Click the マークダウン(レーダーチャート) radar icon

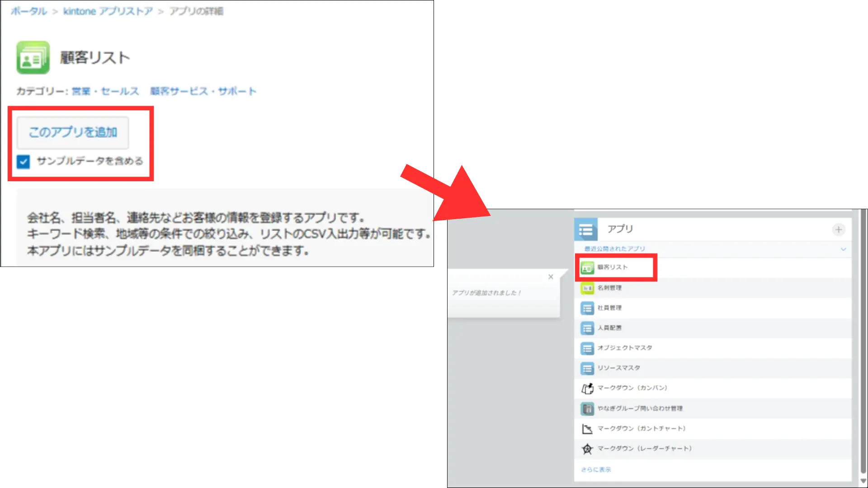coord(587,449)
